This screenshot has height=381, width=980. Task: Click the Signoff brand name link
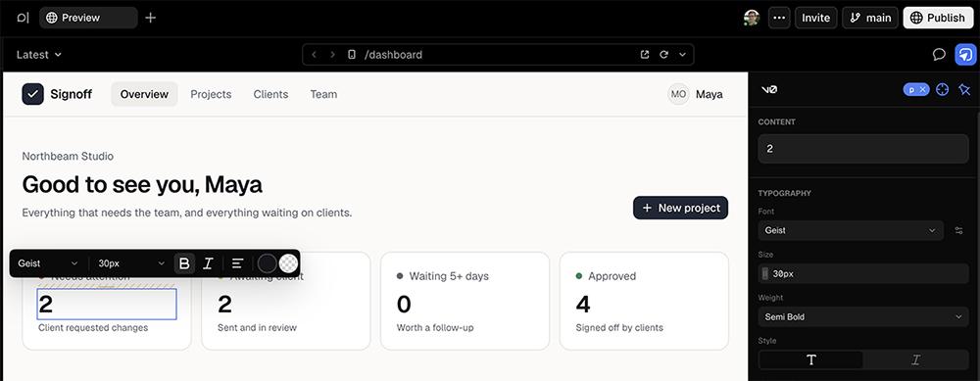pos(71,94)
